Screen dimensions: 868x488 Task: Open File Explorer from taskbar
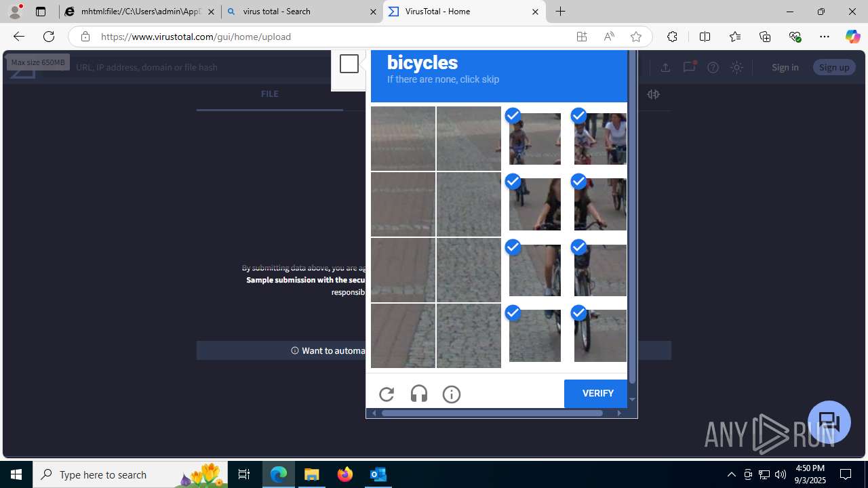coord(312,474)
